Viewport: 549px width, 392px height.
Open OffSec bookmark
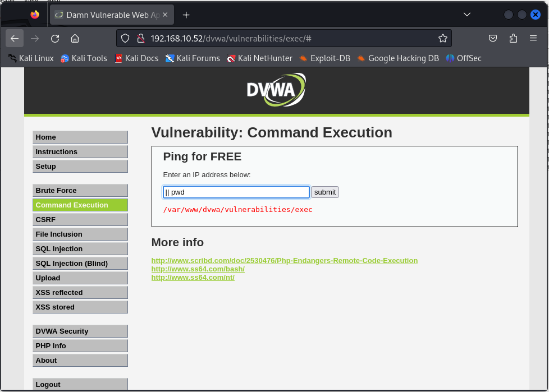(464, 58)
